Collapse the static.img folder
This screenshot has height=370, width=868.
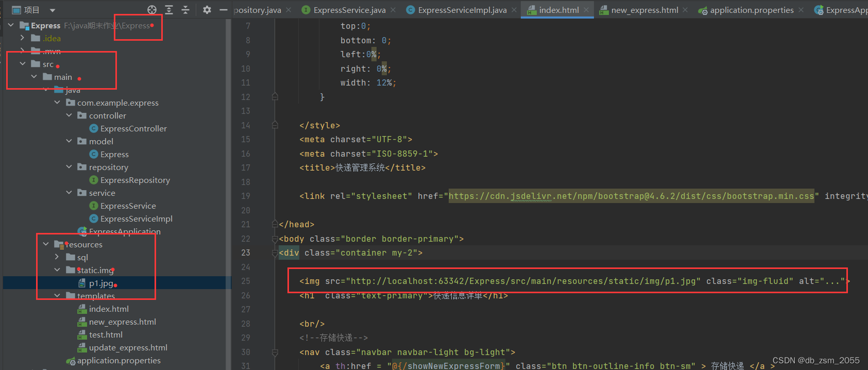tap(57, 270)
